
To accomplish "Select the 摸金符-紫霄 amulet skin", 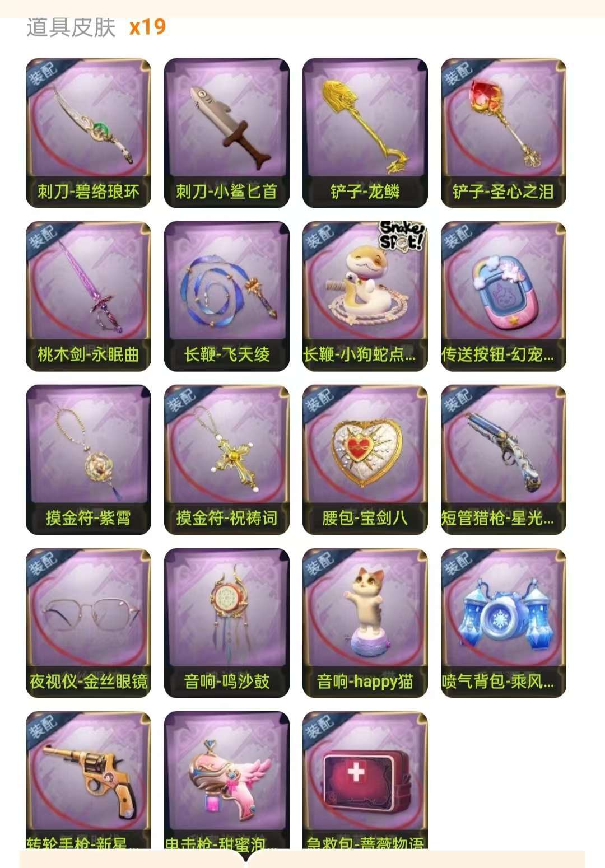I will (x=89, y=460).
